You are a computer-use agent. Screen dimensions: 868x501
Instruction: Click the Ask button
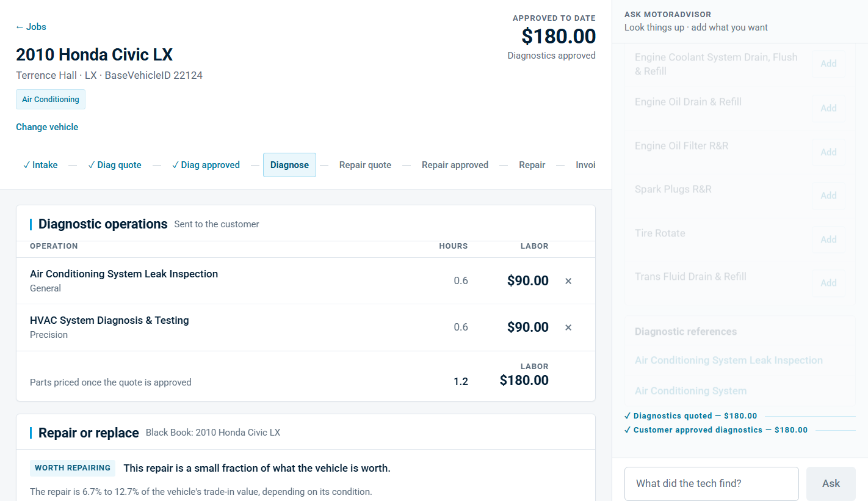831,484
